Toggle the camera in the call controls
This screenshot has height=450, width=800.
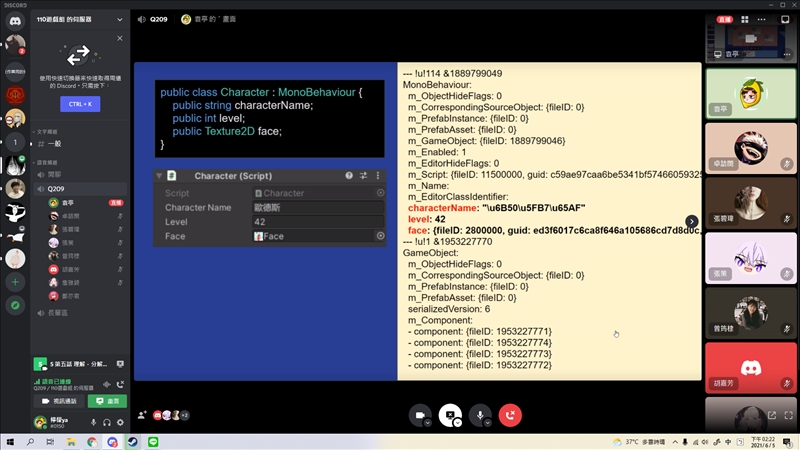click(419, 415)
